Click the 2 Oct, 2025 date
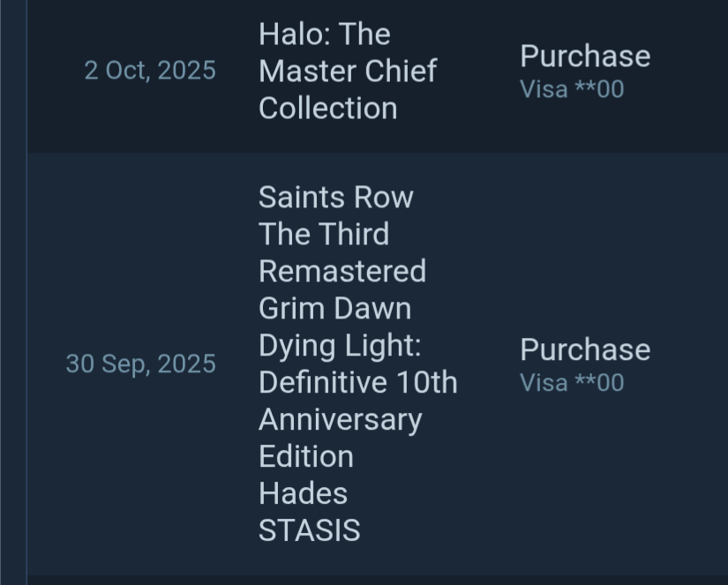The width and height of the screenshot is (728, 585). (x=150, y=71)
